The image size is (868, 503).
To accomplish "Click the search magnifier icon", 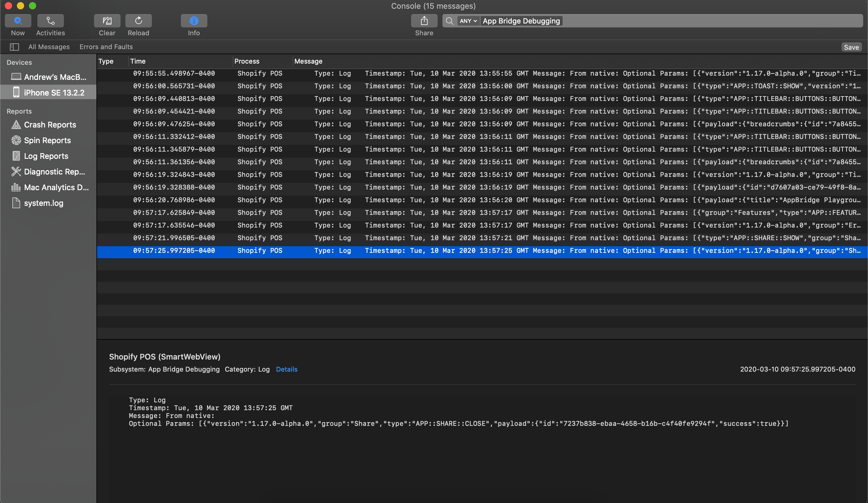I will [x=449, y=21].
